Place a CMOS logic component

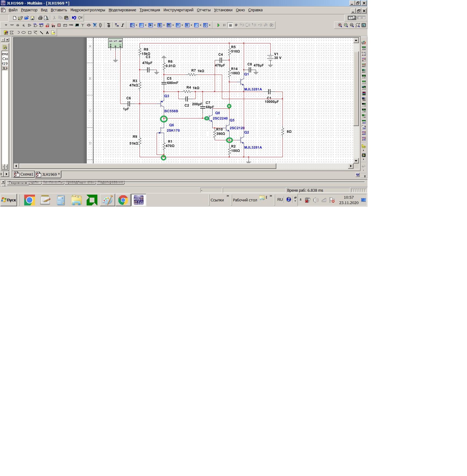(x=41, y=25)
